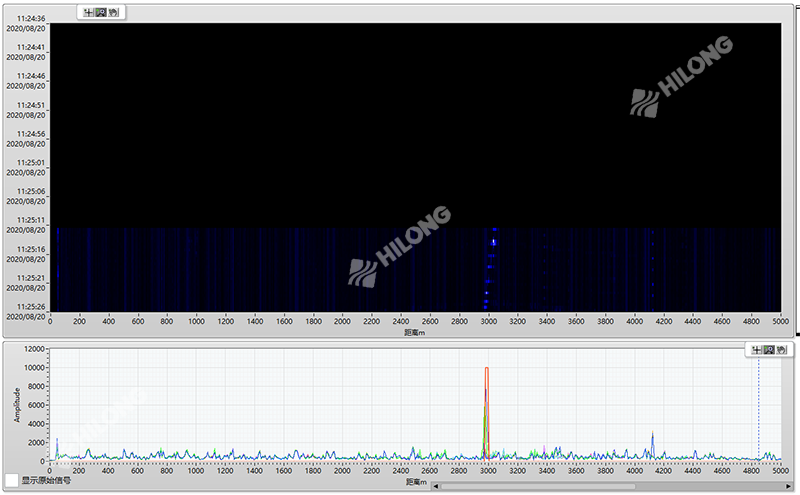Click the 距离m label under amplitude graph
Image resolution: width=800 pixels, height=495 pixels.
pos(416,482)
